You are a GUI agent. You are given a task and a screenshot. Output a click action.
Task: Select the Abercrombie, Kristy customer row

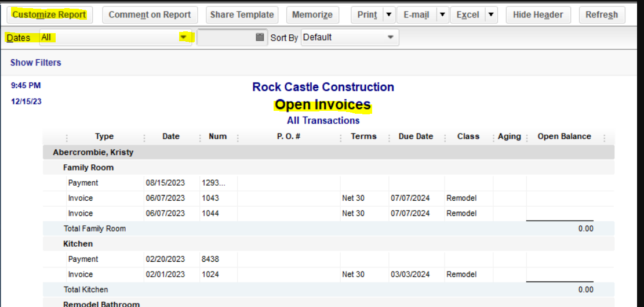tap(93, 152)
